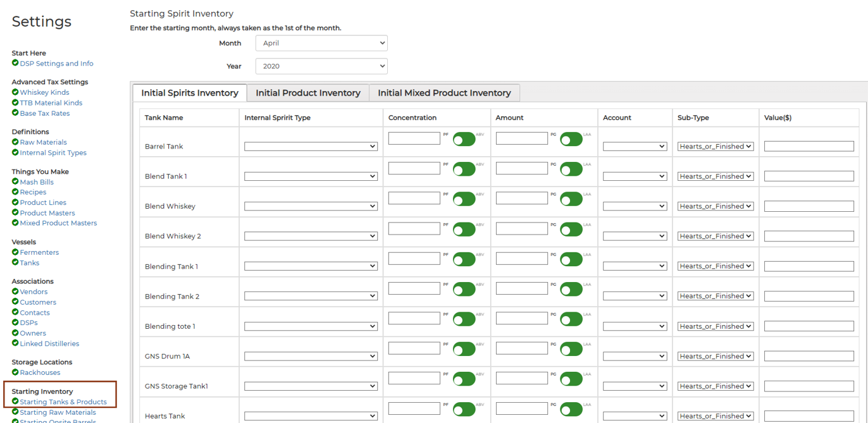The image size is (868, 423).
Task: Expand Internal Spirit Type dropdown for Blend Tank 1
Action: 311,176
